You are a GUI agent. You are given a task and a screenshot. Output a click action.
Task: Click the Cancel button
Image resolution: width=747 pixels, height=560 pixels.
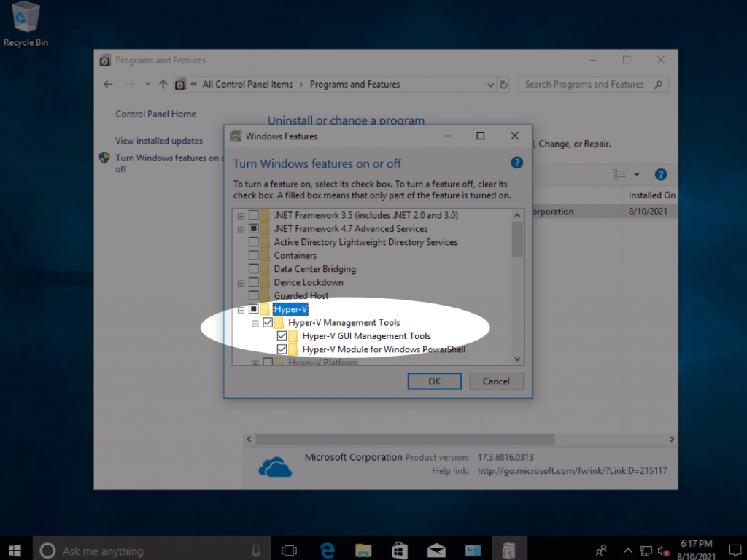(x=496, y=381)
